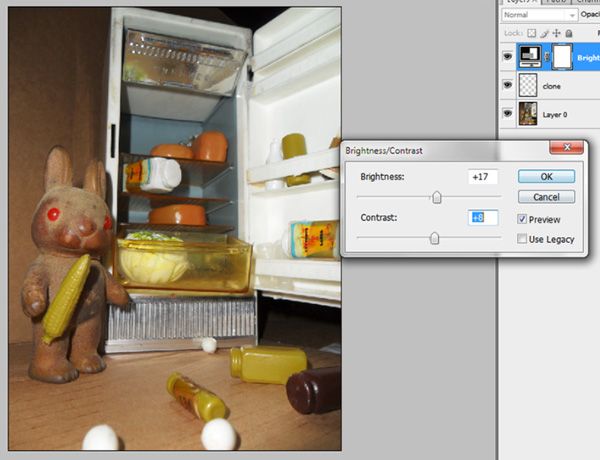
Task: Lock image pixels with brush icon
Action: coord(544,33)
